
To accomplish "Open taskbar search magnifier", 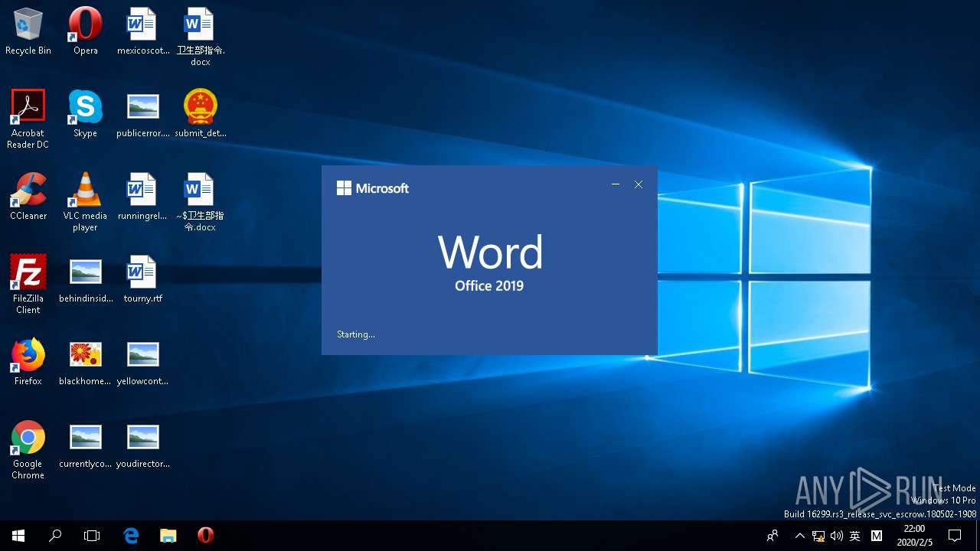I will 55,536.
